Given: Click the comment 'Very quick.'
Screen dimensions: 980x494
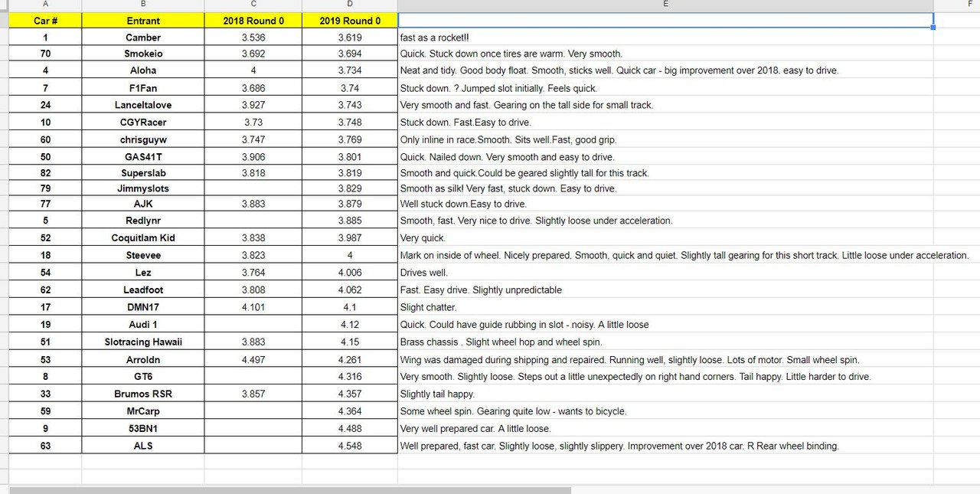Looking at the screenshot, I should (x=423, y=238).
